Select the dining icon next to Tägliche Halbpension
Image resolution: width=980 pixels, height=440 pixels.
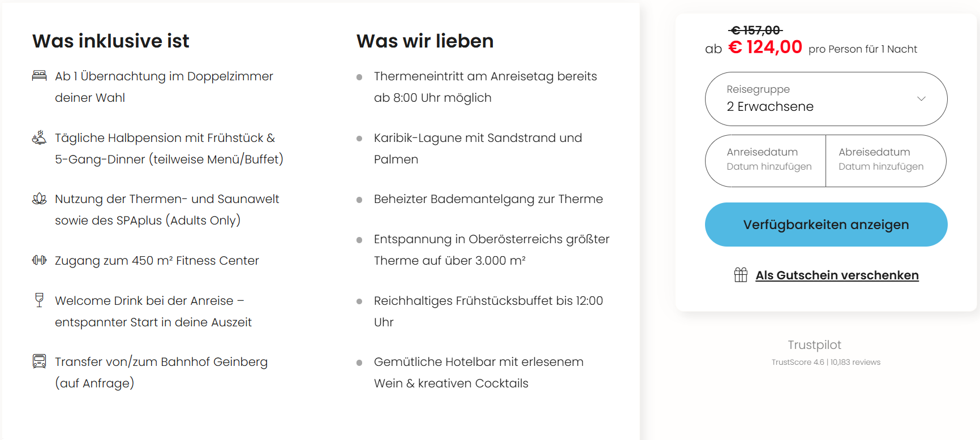pos(38,137)
